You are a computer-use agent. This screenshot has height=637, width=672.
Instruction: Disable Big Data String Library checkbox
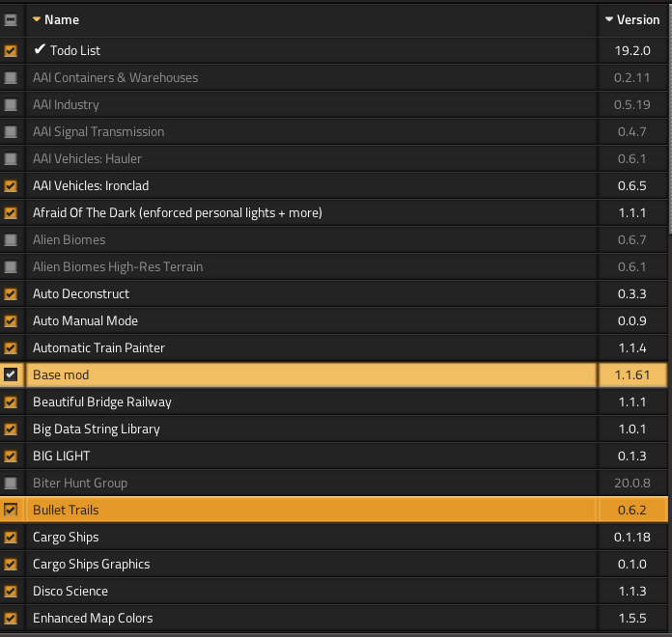pos(11,429)
